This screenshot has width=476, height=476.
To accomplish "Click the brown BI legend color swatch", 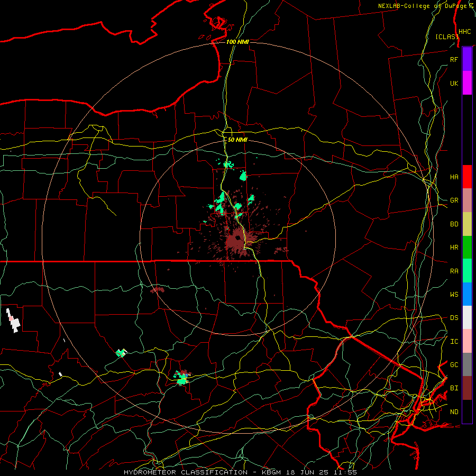I will click(x=467, y=388).
